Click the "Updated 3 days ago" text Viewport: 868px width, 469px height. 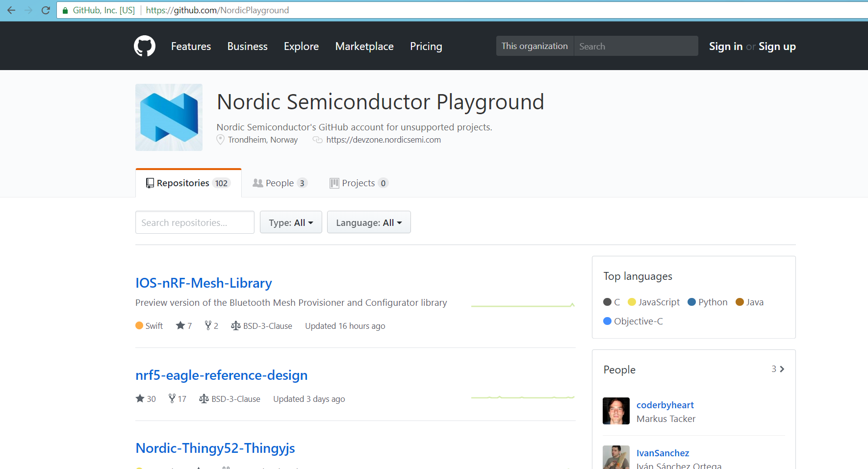click(309, 399)
